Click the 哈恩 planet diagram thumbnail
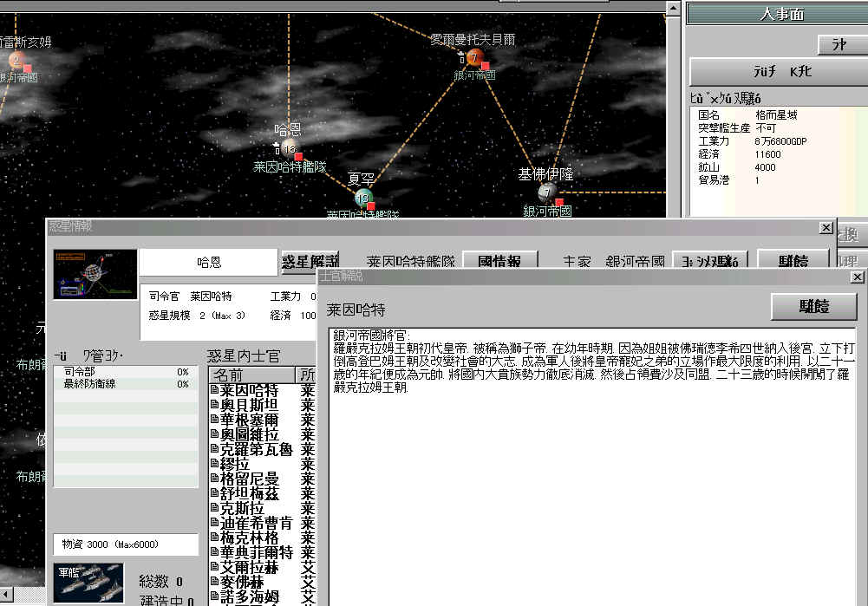Viewport: 868px width, 606px height. pos(95,275)
